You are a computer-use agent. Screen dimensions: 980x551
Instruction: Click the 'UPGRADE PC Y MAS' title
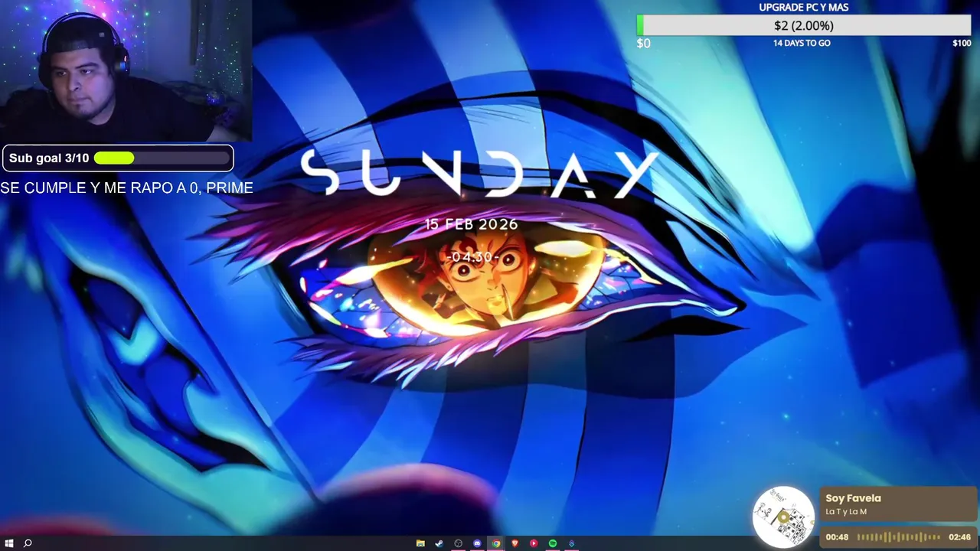pos(803,7)
